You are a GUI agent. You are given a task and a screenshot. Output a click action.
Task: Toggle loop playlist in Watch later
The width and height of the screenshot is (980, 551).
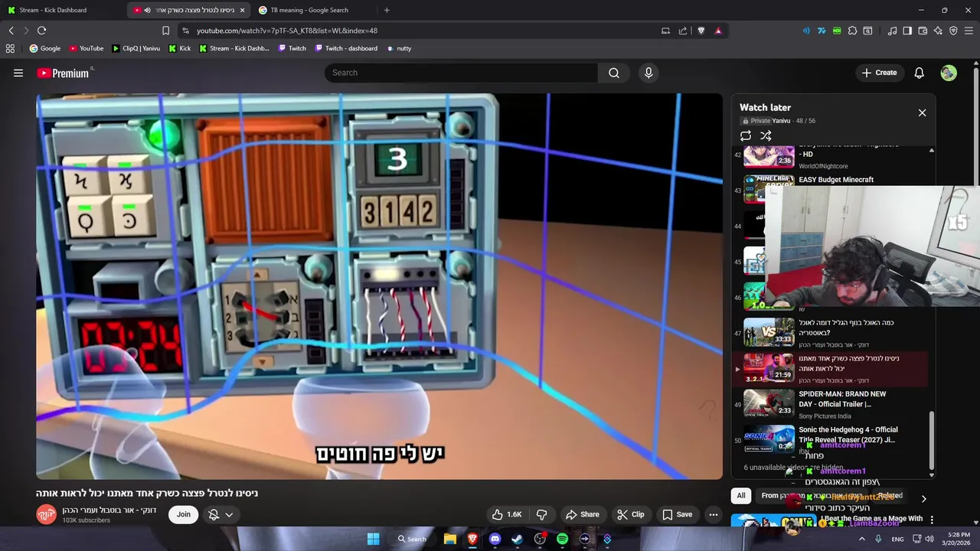(x=746, y=135)
